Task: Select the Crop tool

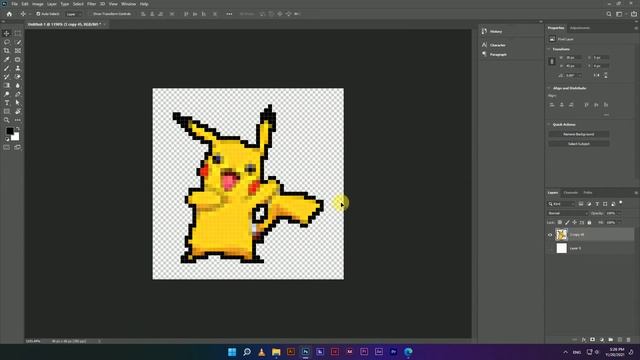Action: click(7, 51)
